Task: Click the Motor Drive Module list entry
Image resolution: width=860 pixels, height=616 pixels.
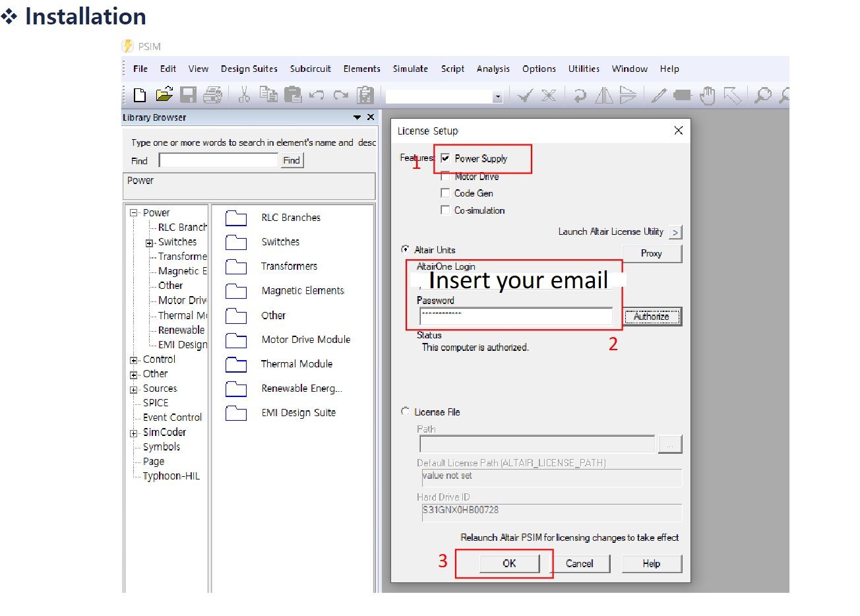Action: click(305, 340)
